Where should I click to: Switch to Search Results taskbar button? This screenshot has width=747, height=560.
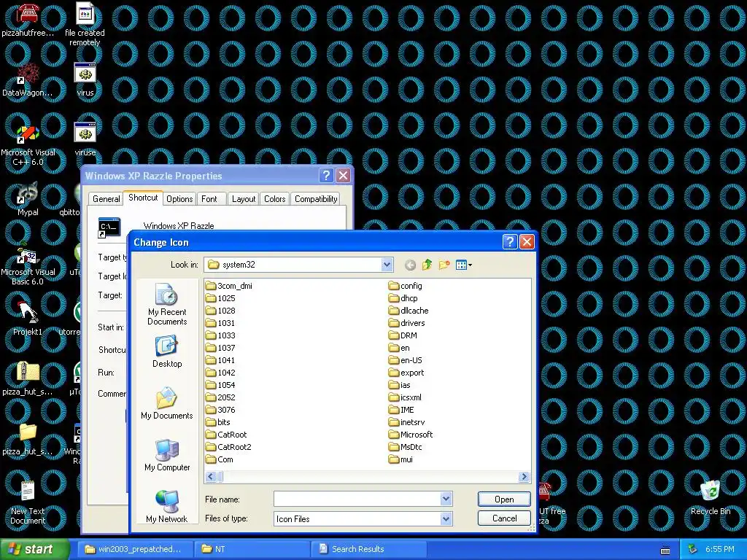(369, 549)
